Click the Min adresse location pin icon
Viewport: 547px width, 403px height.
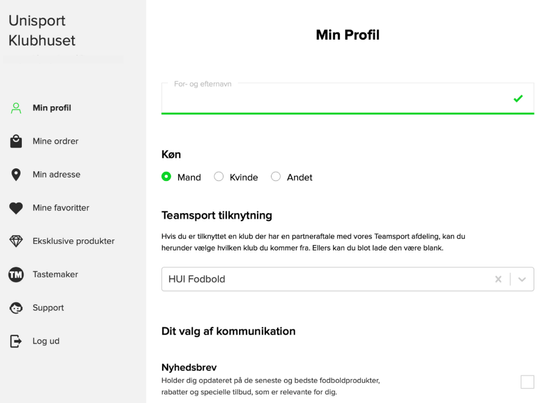click(x=16, y=174)
